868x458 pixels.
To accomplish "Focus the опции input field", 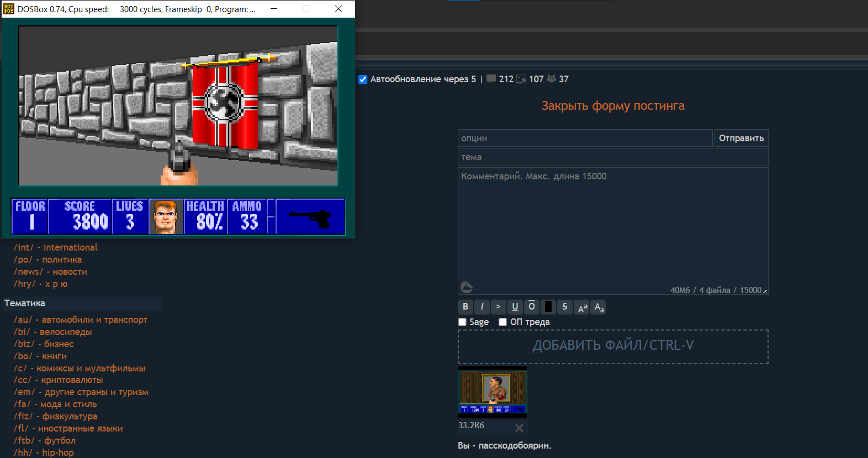I will pyautogui.click(x=585, y=138).
